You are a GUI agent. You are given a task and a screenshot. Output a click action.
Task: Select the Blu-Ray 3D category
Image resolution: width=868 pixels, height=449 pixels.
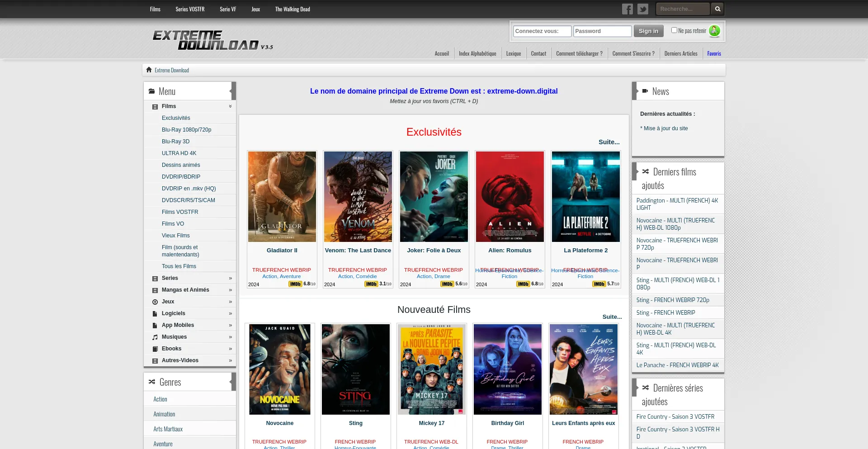pos(175,142)
